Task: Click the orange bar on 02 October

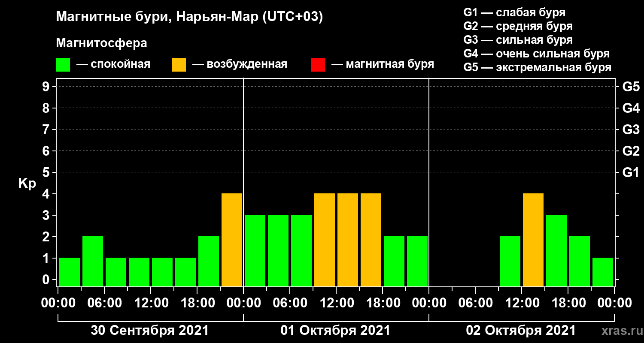Action: click(533, 240)
